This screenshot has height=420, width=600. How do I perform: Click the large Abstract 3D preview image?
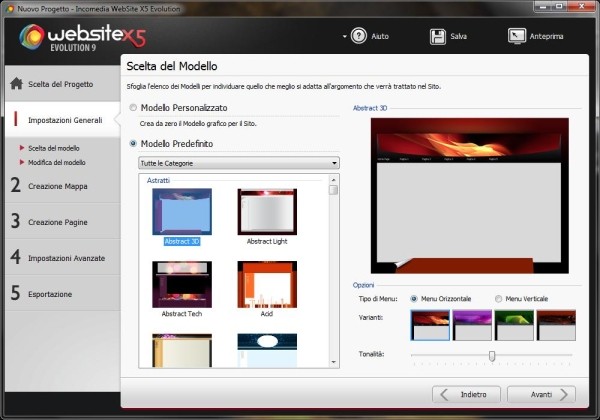point(470,195)
